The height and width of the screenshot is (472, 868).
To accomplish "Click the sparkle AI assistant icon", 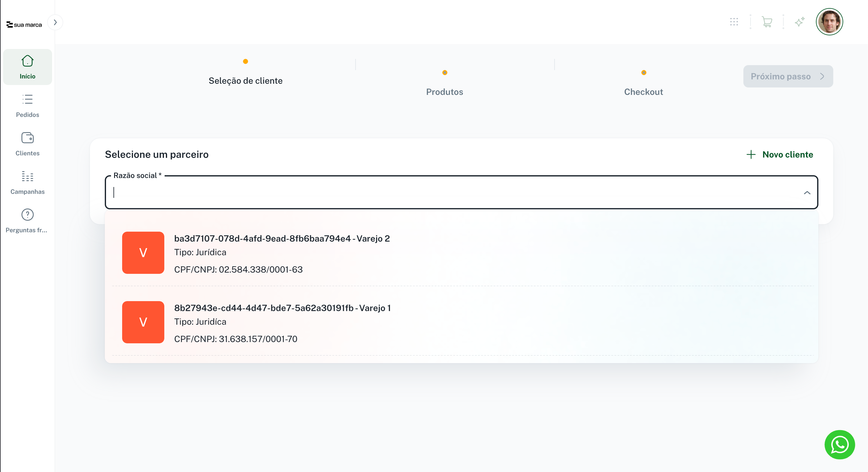I will click(x=799, y=22).
